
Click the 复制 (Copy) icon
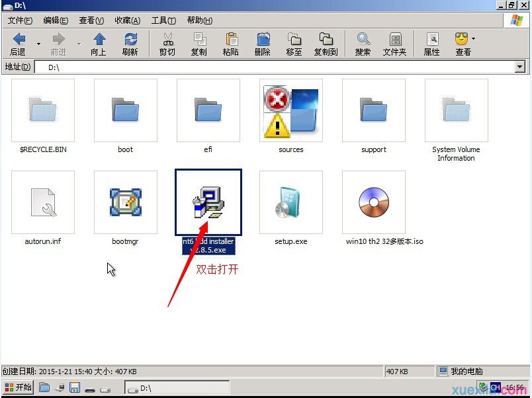(199, 43)
